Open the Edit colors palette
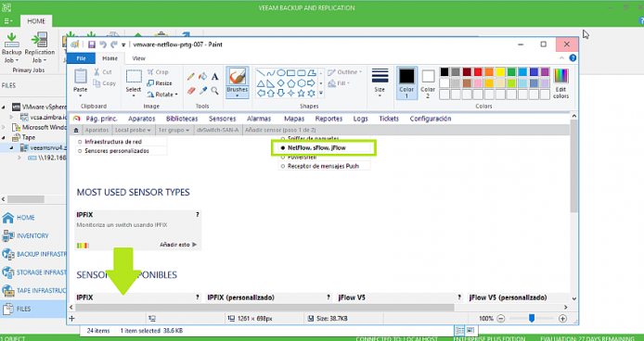 560,83
